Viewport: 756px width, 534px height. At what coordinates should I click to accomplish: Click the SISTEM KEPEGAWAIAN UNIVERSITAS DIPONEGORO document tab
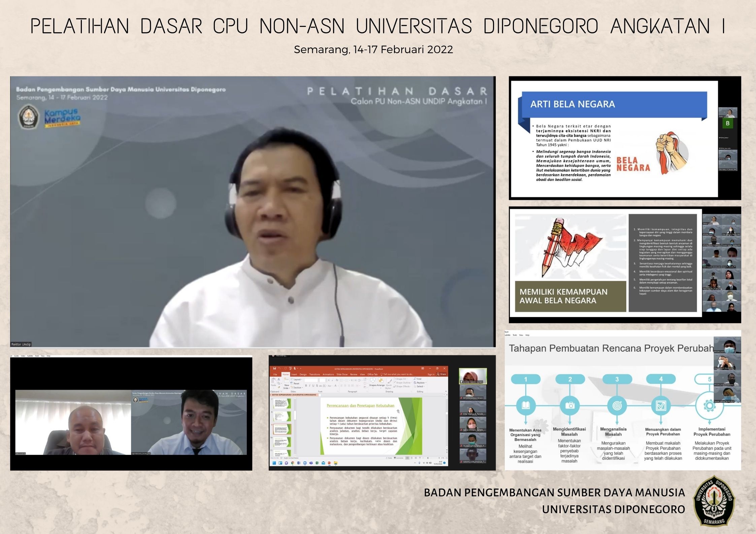294,395
